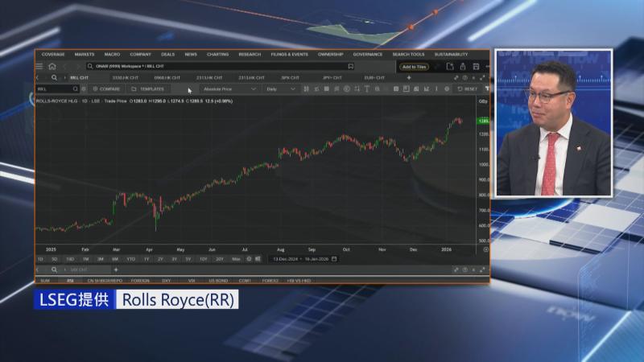Select the YTD time range button
This screenshot has height=362, width=644.
[x=130, y=259]
